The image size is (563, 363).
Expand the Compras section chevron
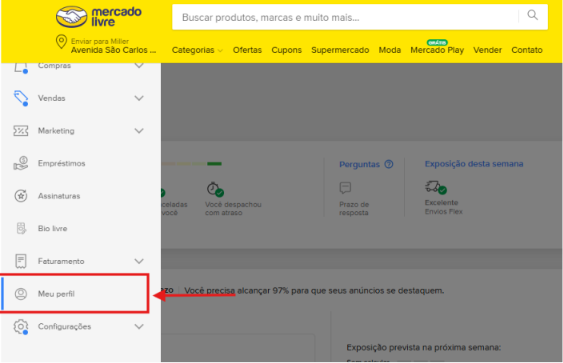[139, 66]
